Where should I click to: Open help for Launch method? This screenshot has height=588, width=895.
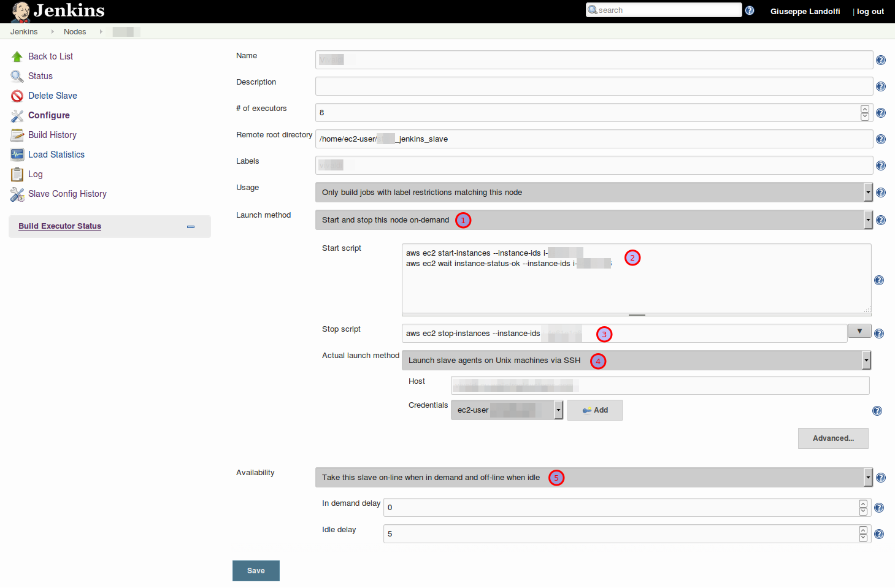[x=881, y=220]
